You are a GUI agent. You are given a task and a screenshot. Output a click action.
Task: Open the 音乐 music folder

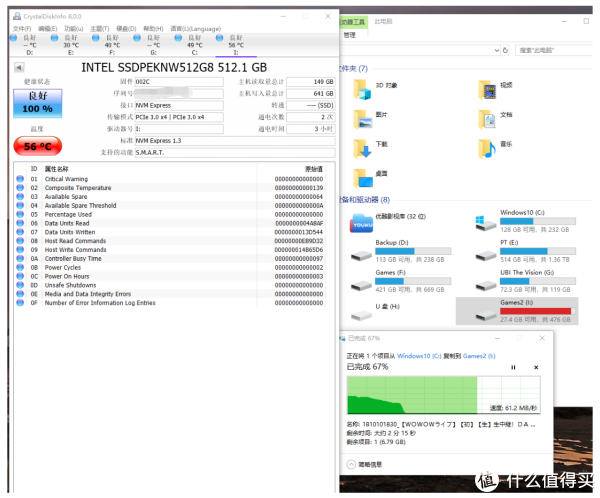(x=495, y=148)
